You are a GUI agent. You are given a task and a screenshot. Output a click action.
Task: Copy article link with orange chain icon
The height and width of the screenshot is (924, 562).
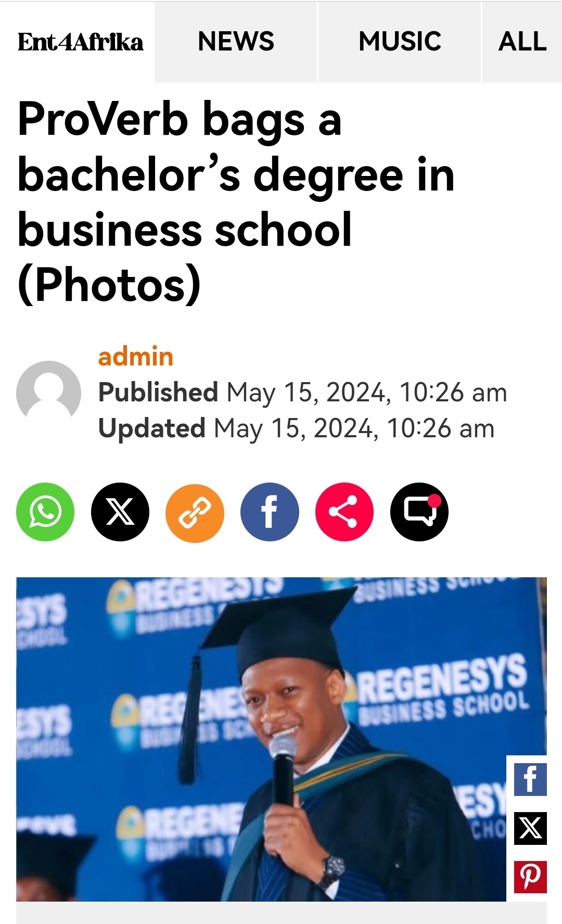[x=195, y=512]
